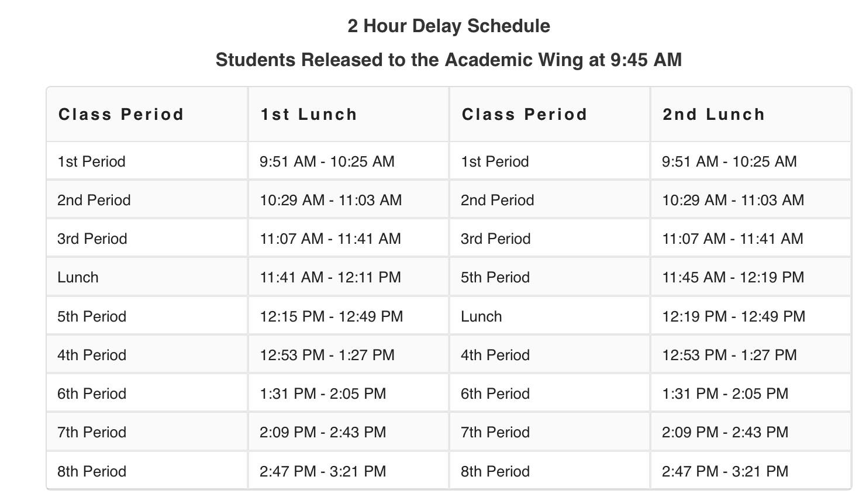Click the '2nd Lunch' column header

coord(713,114)
